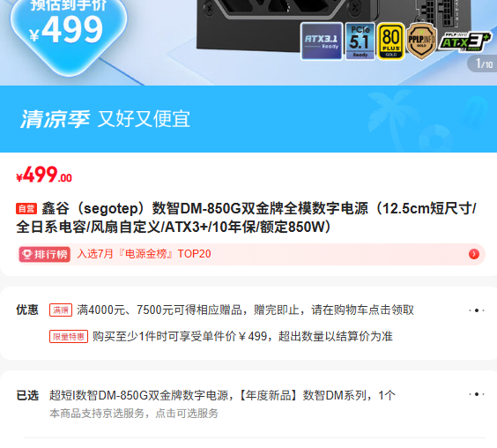Viewport: 497px width, 448px height.
Task: Click the PPLP.INFO gold shield badge
Action: tap(421, 41)
